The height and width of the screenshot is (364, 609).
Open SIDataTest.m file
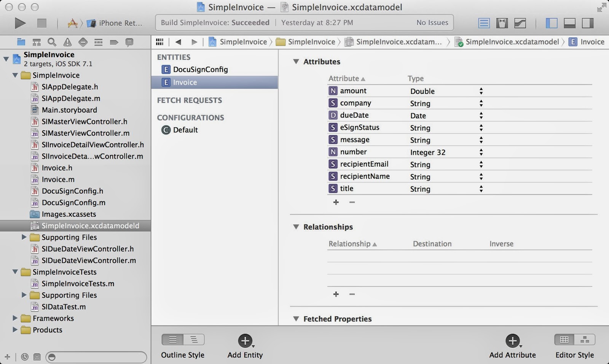(x=64, y=307)
